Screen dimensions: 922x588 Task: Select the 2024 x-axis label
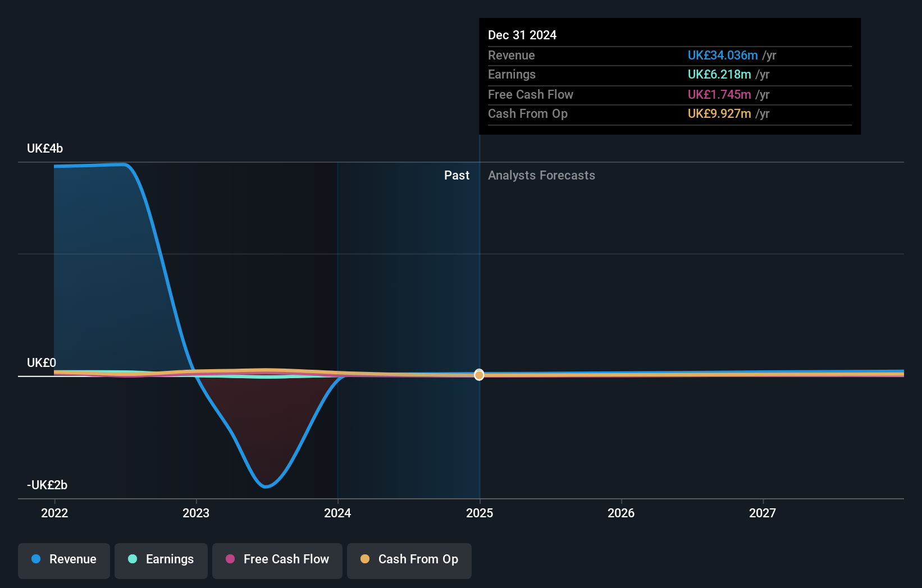click(337, 513)
